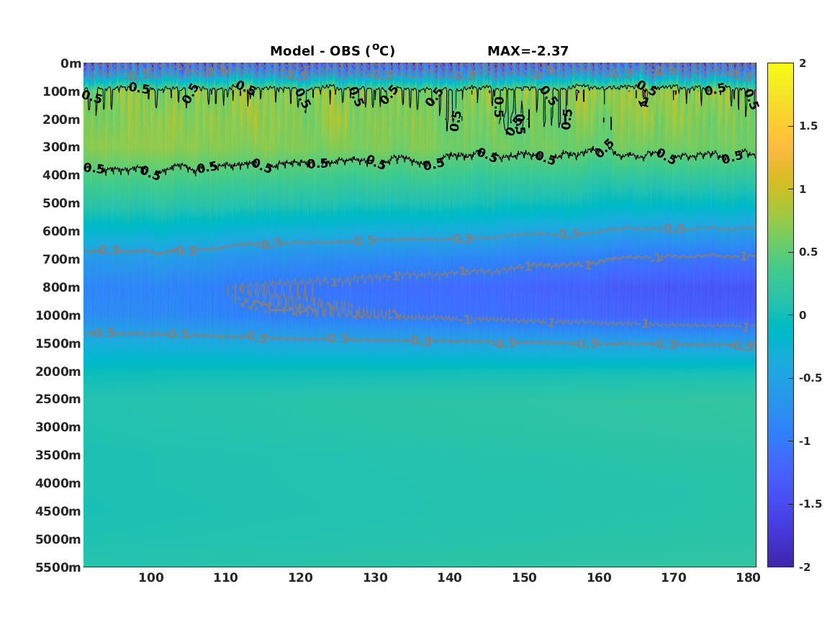Click the horizontal axis tick label "170"
The height and width of the screenshot is (630, 840).
pyautogui.click(x=674, y=577)
